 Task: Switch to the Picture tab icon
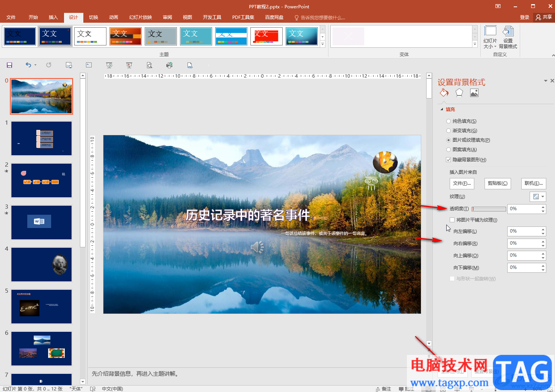[474, 93]
